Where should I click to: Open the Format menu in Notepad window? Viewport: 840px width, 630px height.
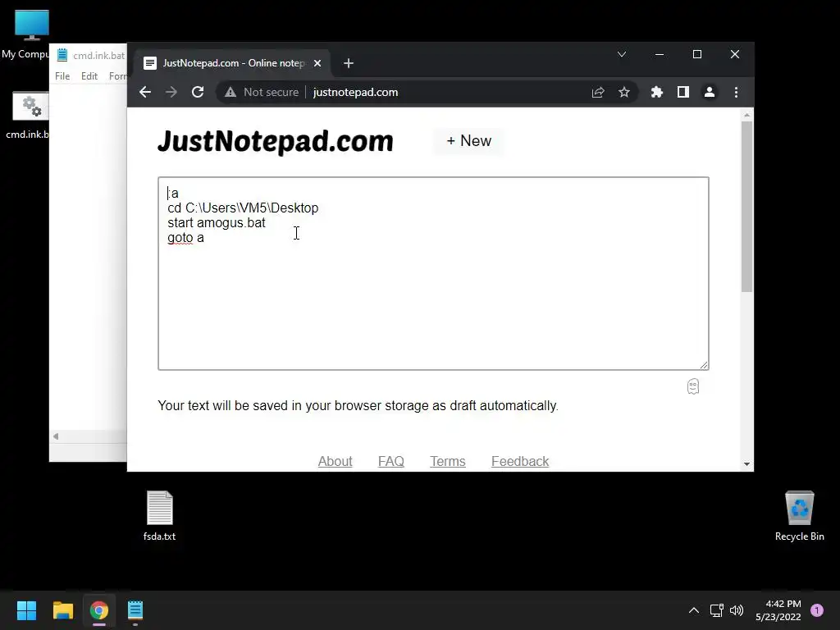(x=118, y=76)
